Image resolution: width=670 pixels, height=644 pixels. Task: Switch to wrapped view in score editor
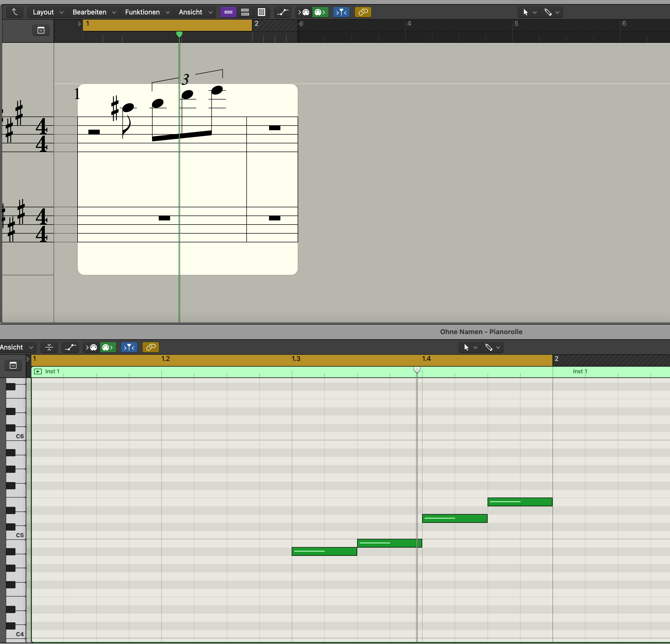(x=245, y=12)
